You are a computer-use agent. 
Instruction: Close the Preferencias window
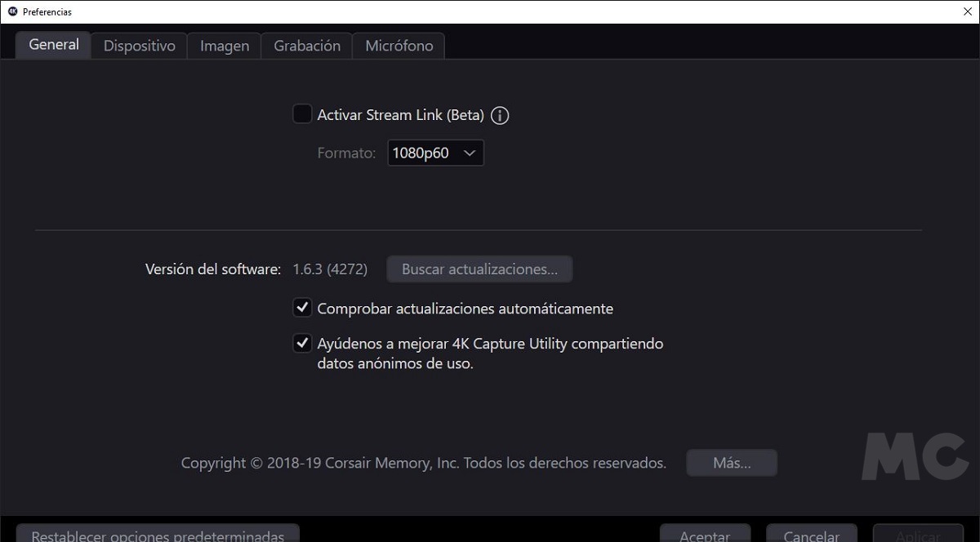coord(967,11)
